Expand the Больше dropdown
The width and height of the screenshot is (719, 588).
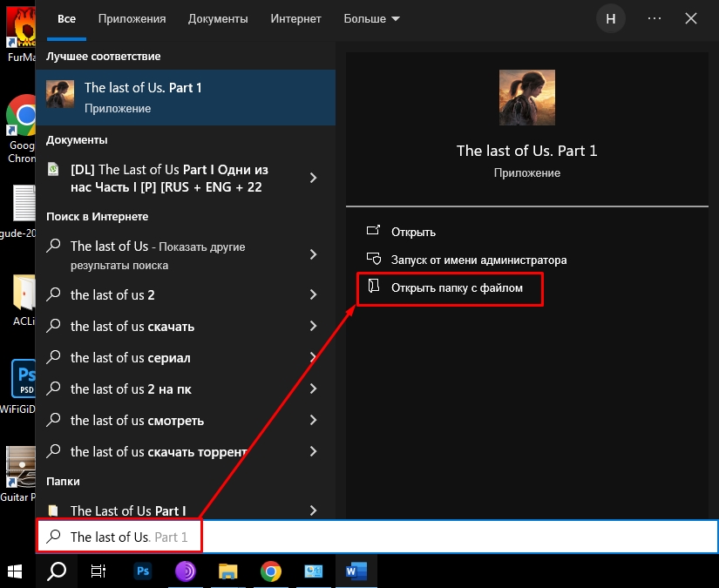pos(371,19)
